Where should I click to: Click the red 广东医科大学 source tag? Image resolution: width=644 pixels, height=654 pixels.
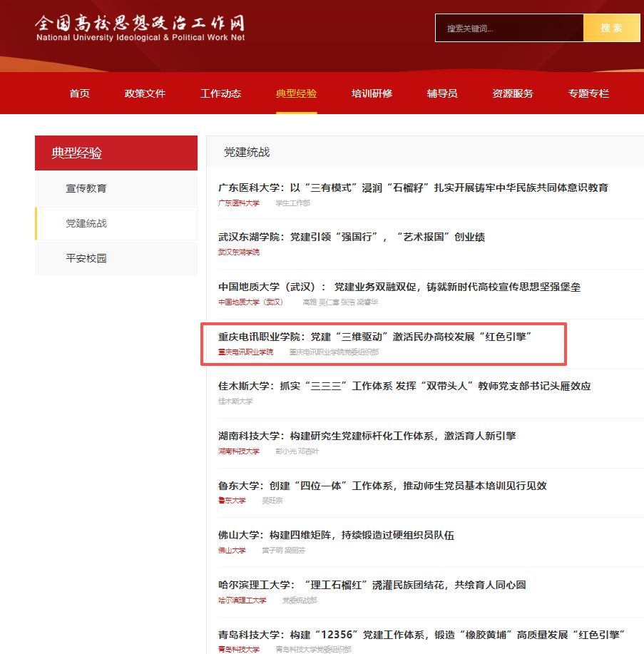(x=239, y=203)
